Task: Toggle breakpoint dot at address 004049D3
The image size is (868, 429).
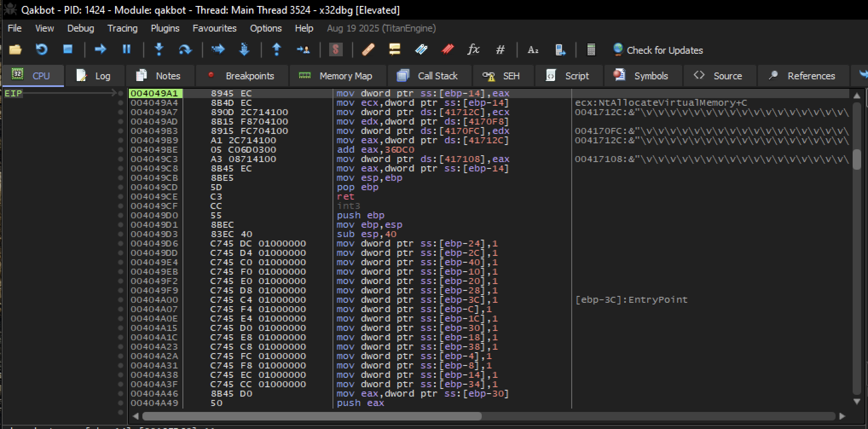Action: [121, 234]
